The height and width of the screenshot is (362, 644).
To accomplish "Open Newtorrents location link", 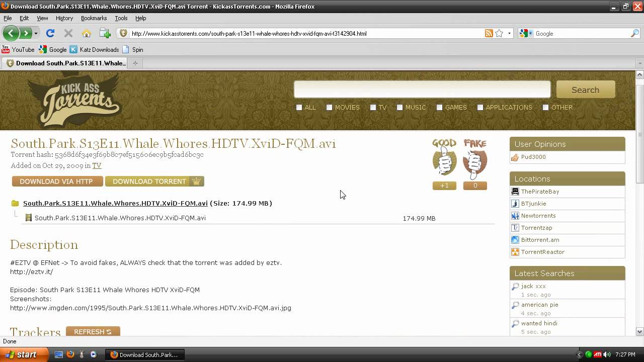I will click(538, 216).
